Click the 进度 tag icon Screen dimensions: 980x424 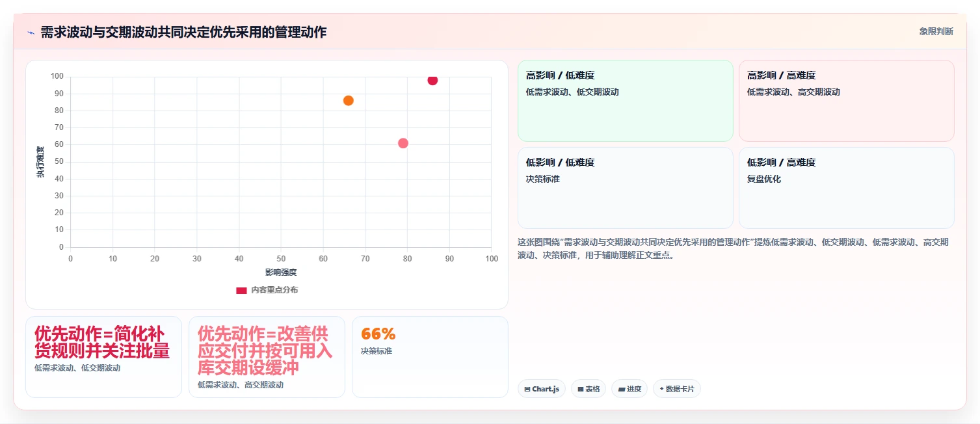621,389
